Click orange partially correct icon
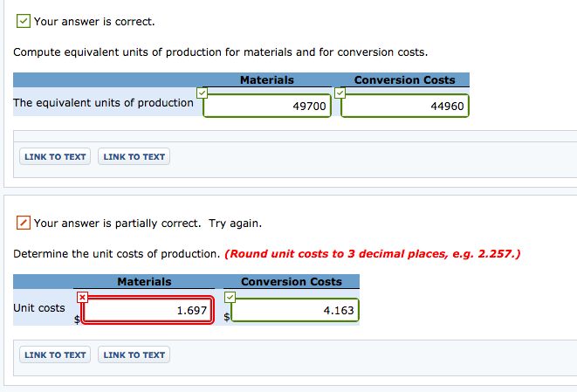577x392 pixels. [x=24, y=223]
